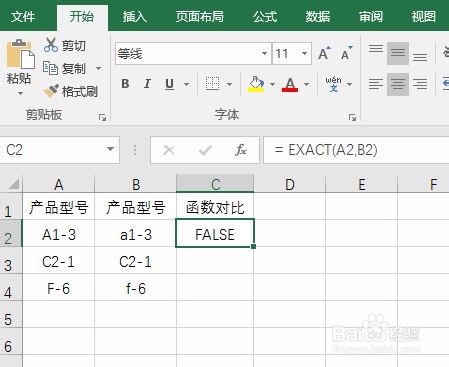This screenshot has height=367, width=449.
Task: Align text right
Action: tap(420, 84)
